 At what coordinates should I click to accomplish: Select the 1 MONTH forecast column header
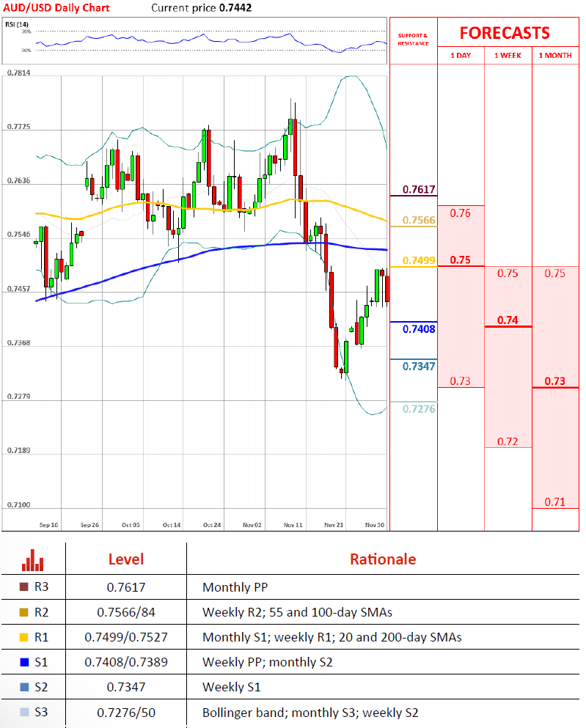point(555,56)
